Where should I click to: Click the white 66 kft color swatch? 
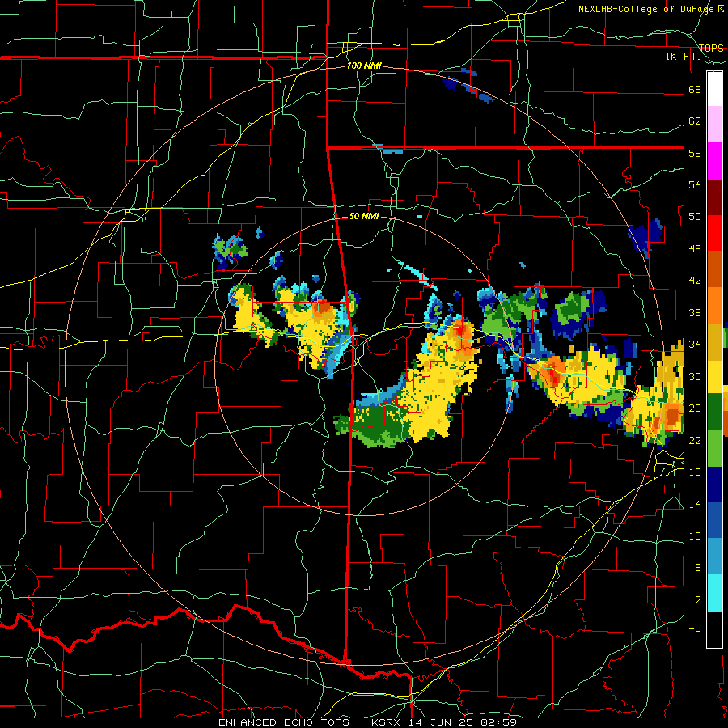pyautogui.click(x=714, y=89)
